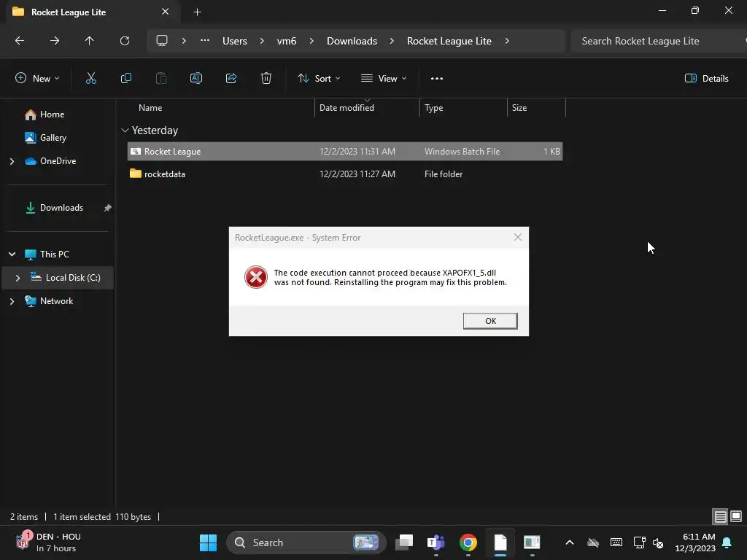This screenshot has width=747, height=560.
Task: Expand chevron after Downloads breadcrumb
Action: [x=392, y=41]
